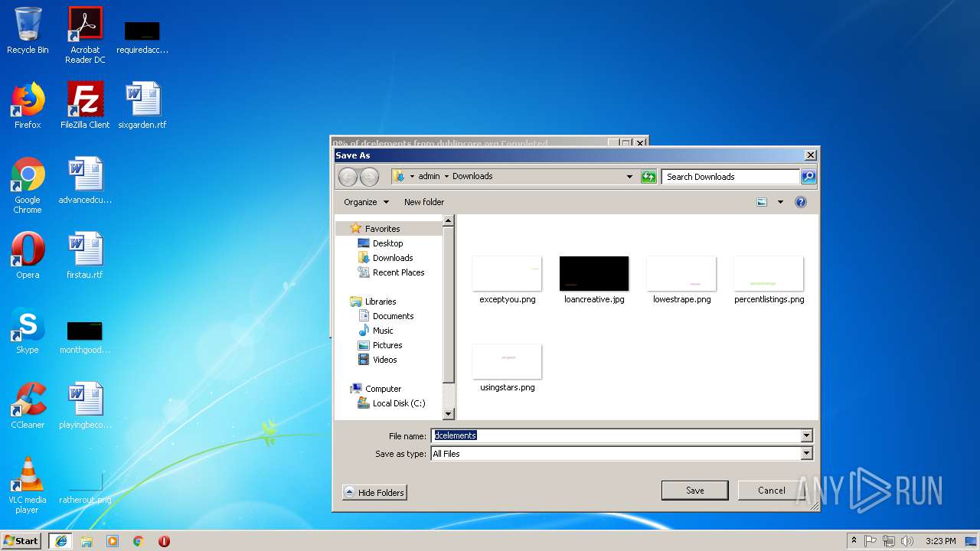This screenshot has height=551, width=980.
Task: Select Desktop in Favorites
Action: pyautogui.click(x=387, y=243)
